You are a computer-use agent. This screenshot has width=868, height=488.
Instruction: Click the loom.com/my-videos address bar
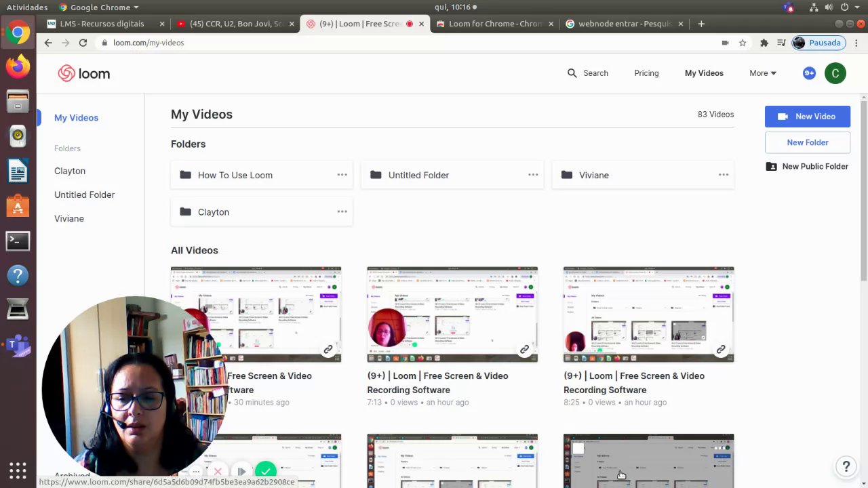(x=407, y=43)
